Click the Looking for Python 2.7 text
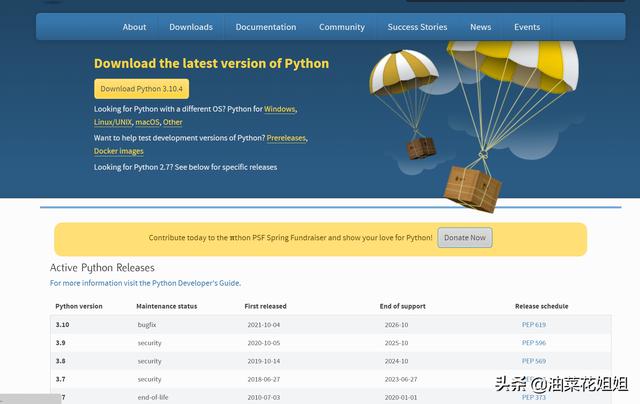 (x=185, y=167)
